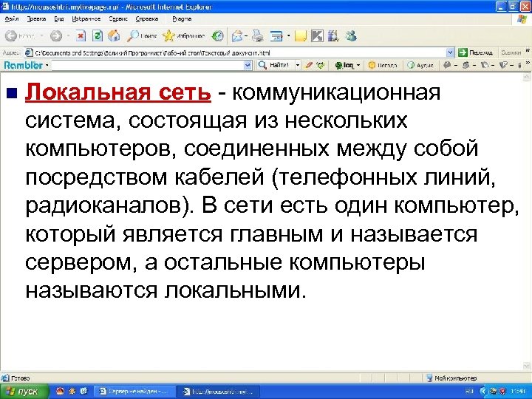The width and height of the screenshot is (532, 399).
Task: Open Вид menu
Action: tap(58, 19)
